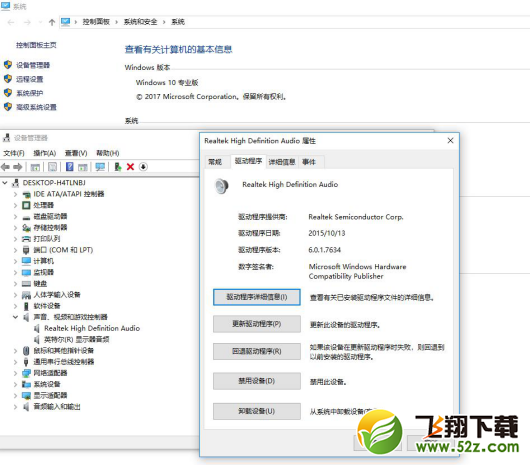Switch to the 常规 tab in properties dialog
The image size is (531, 466).
pyautogui.click(x=215, y=162)
